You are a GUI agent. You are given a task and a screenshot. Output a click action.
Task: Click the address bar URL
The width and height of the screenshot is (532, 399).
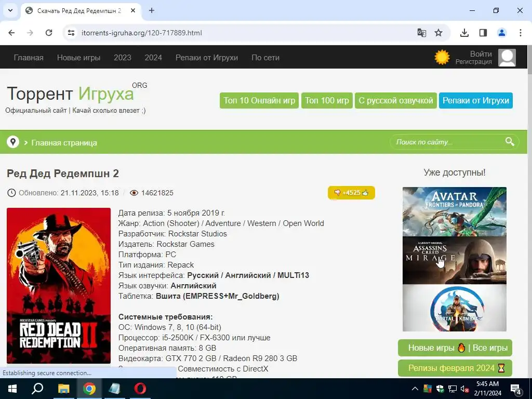point(141,33)
